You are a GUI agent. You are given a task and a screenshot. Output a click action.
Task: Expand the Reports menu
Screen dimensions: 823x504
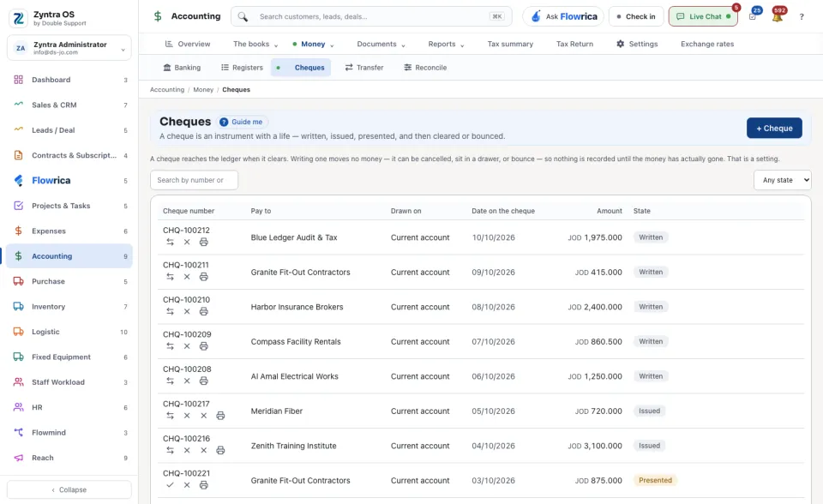pos(446,44)
